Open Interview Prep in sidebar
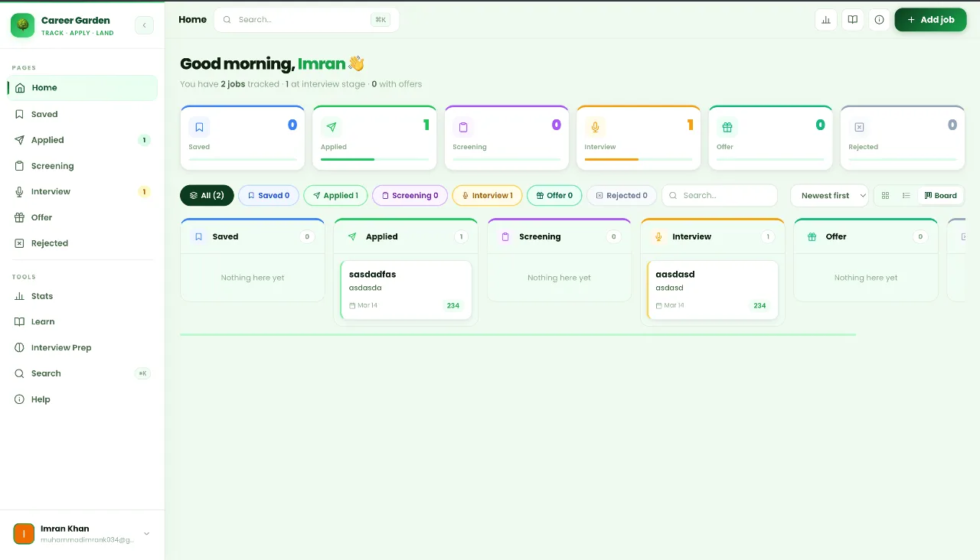This screenshot has height=560, width=980. pos(83,348)
